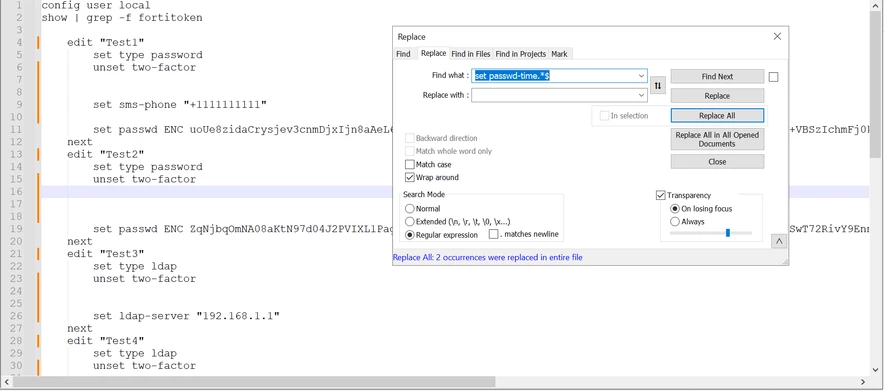This screenshot has height=391, width=884.
Task: Switch to the Mark tab
Action: pyautogui.click(x=559, y=54)
